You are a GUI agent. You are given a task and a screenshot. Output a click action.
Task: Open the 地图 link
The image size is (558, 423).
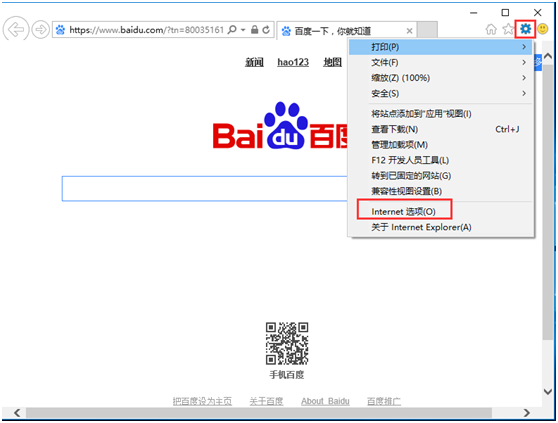(x=332, y=62)
